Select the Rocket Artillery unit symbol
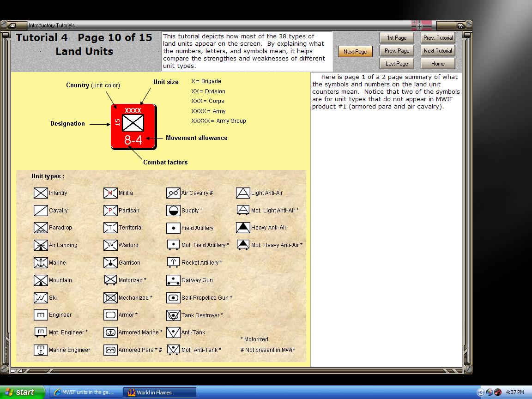Image resolution: width=532 pixels, height=399 pixels. point(173,263)
